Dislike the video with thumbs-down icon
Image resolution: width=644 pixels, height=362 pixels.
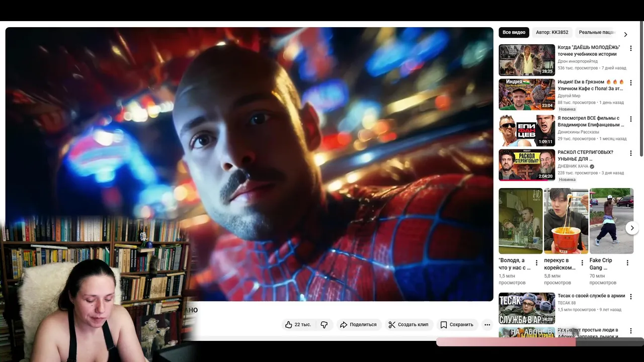324,325
